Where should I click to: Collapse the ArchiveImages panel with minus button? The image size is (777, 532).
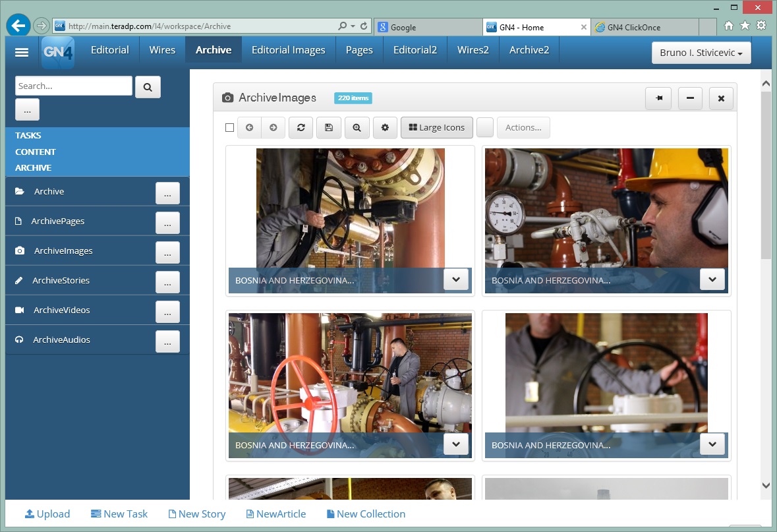click(x=690, y=98)
